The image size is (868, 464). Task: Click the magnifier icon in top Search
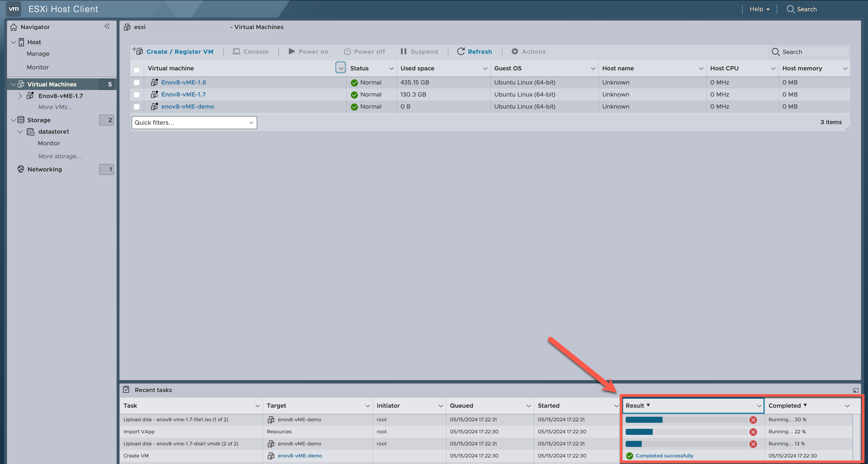pyautogui.click(x=790, y=9)
